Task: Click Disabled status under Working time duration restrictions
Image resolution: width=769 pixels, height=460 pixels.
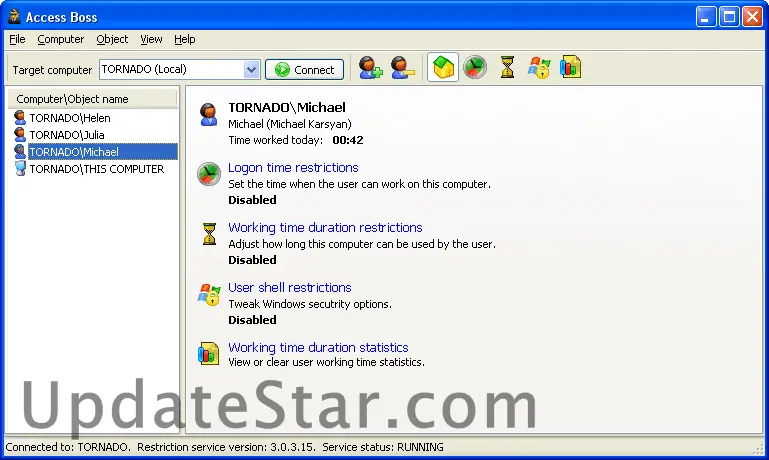Action: (252, 260)
